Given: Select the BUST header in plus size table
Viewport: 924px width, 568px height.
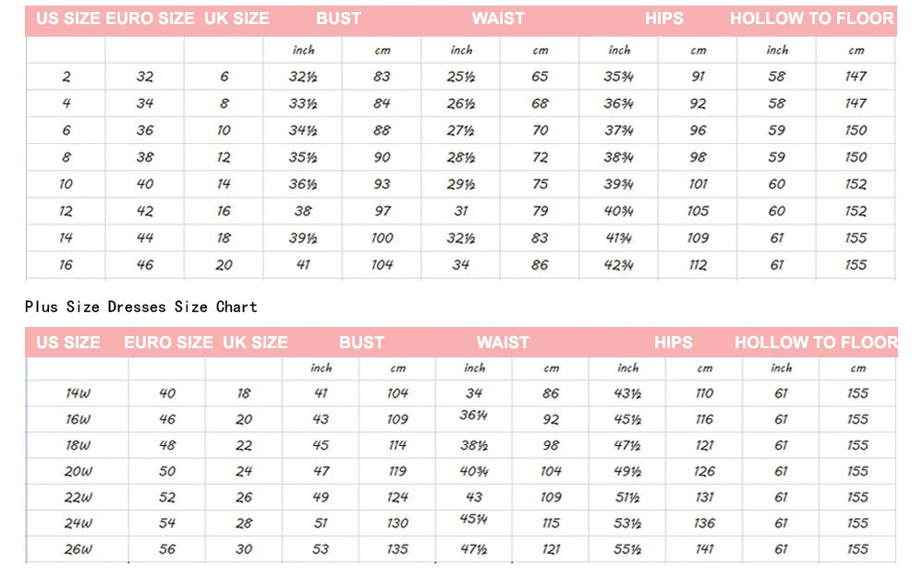Looking at the screenshot, I should (361, 343).
